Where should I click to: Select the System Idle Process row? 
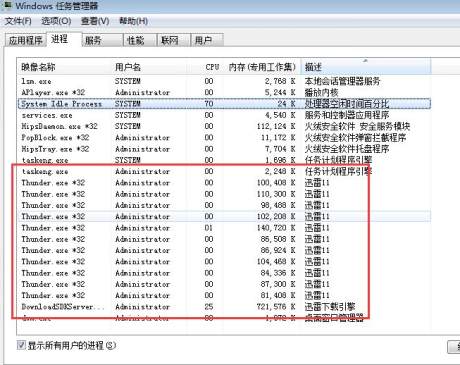pyautogui.click(x=224, y=104)
